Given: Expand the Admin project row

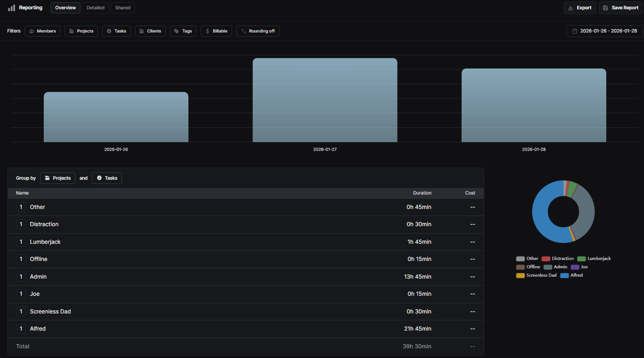Looking at the screenshot, I should [21, 277].
